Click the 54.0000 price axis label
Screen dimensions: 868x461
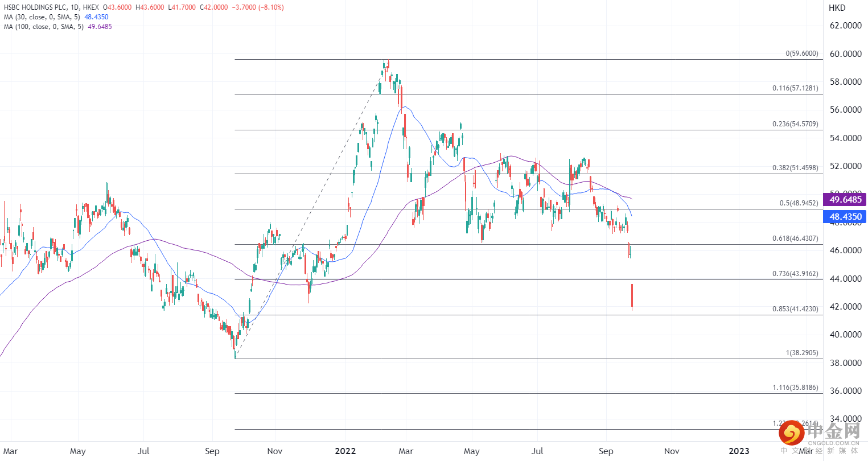(845, 138)
